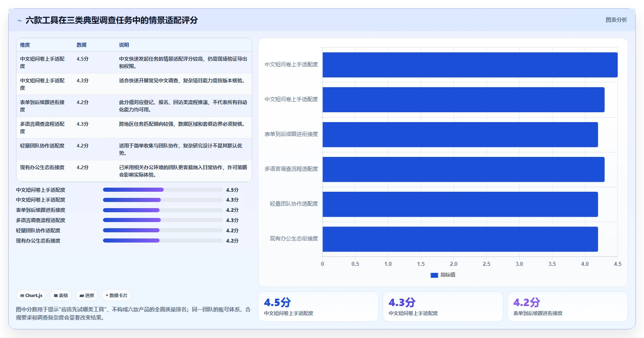Click the 表单到后续跟进衔接度 progress bar
The image size is (644, 338).
pos(162,210)
